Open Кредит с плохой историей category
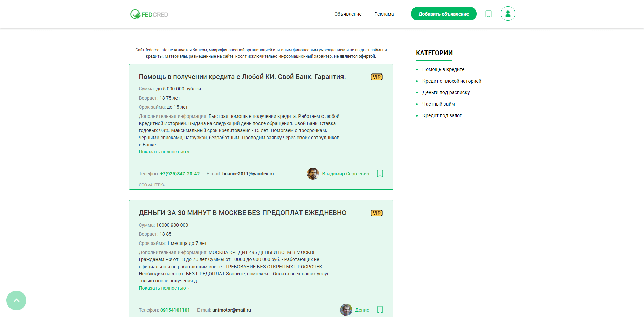This screenshot has height=317, width=644. (x=451, y=81)
